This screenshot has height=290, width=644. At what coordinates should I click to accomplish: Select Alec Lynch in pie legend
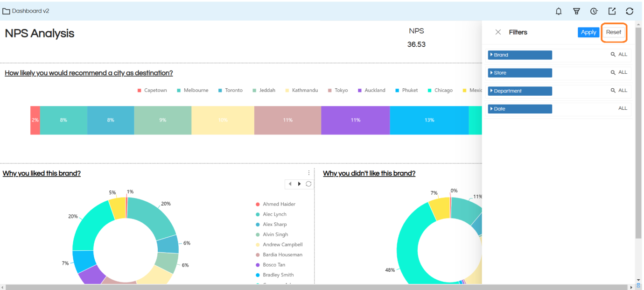coord(271,214)
